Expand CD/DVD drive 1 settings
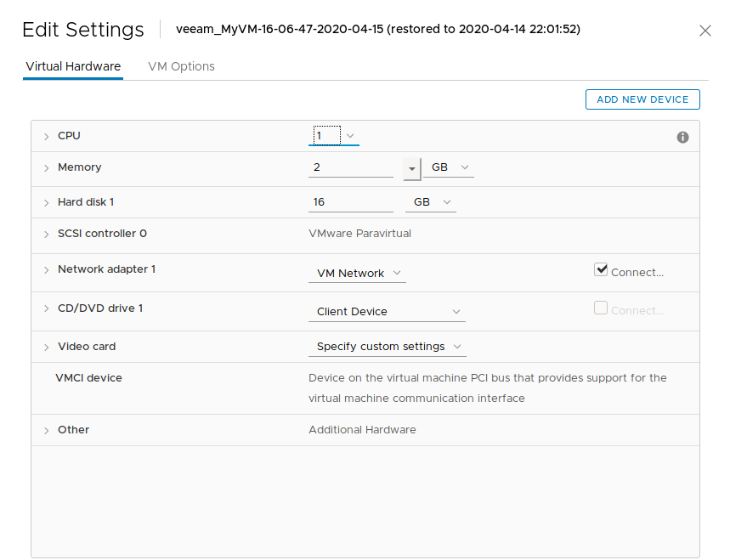The image size is (730, 560). point(47,308)
